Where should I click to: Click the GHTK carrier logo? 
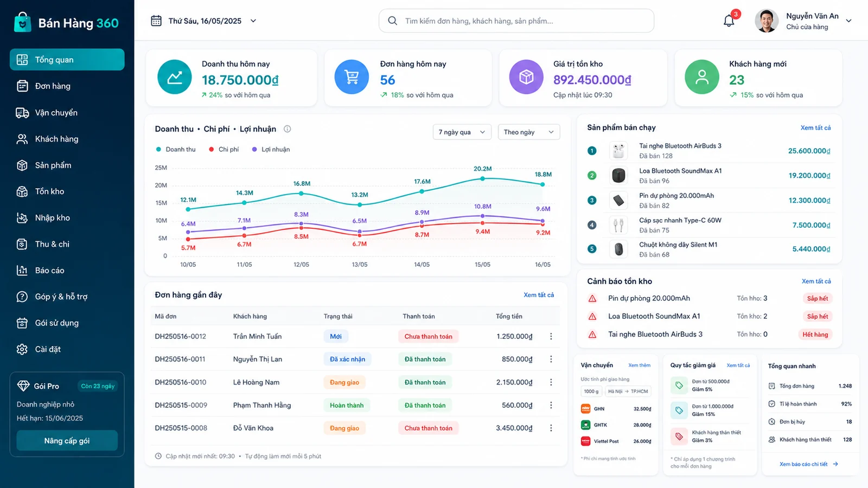[585, 425]
